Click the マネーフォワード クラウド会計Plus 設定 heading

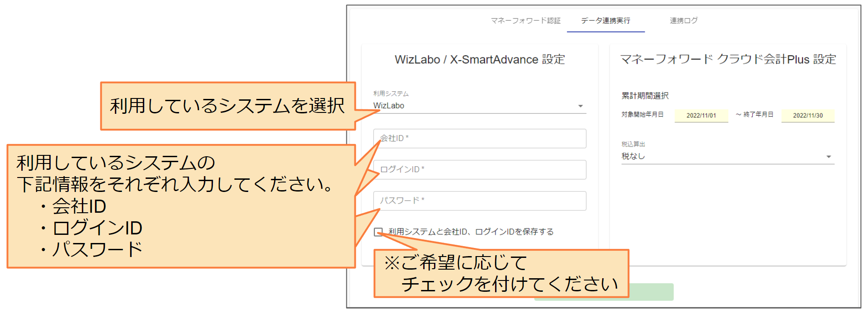coord(728,59)
